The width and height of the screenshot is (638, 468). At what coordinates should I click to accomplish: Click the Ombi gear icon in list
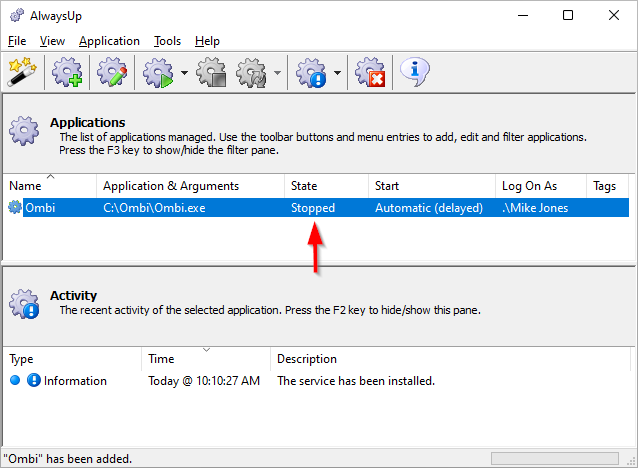pos(15,207)
